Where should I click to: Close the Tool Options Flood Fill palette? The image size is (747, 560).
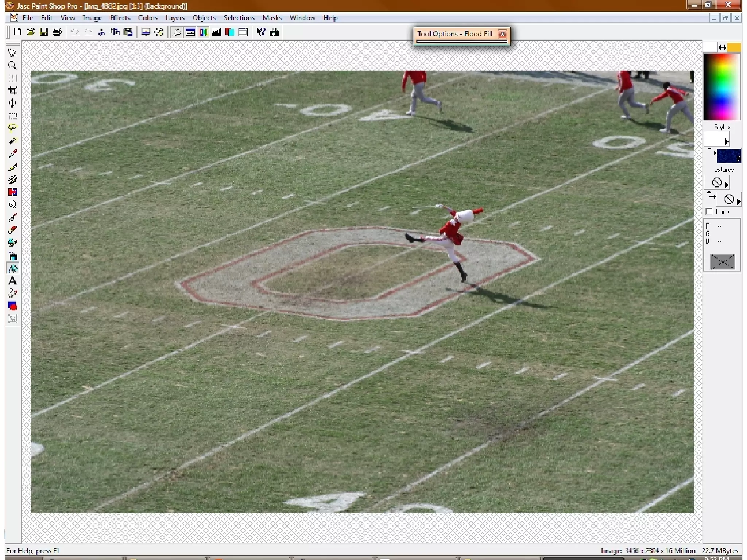coord(502,34)
